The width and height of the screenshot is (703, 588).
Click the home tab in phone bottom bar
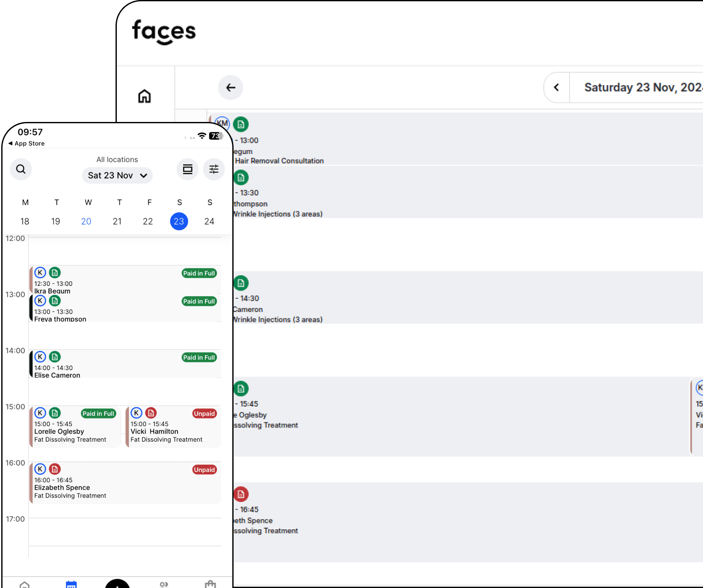click(x=25, y=584)
